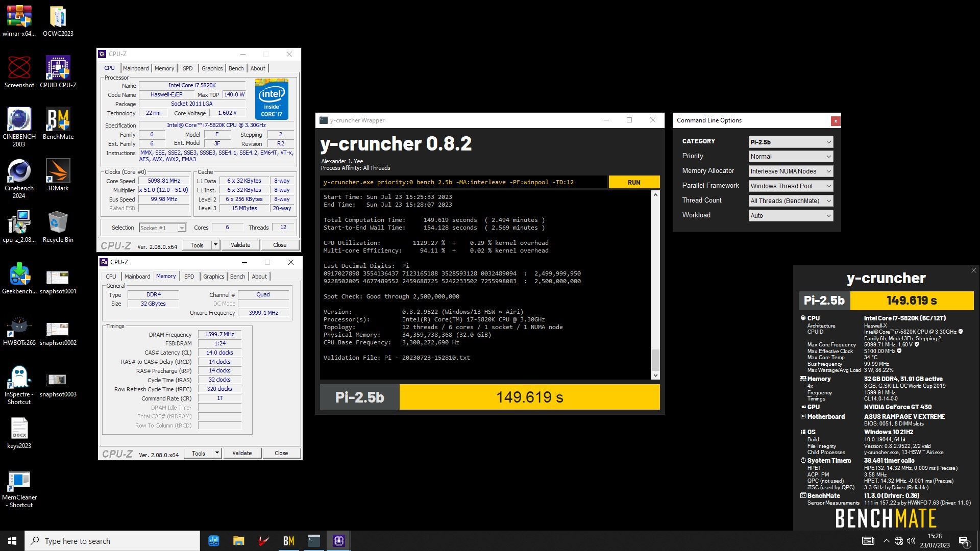This screenshot has height=551, width=980.
Task: Launch the Screenshot desktop shortcut
Action: coord(19,72)
